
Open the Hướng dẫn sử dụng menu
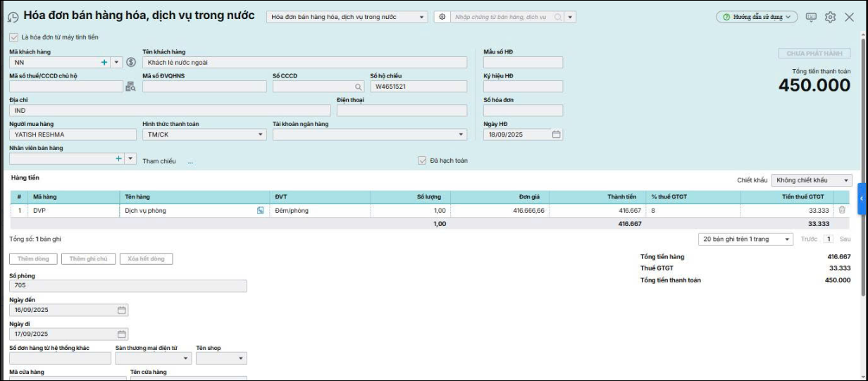coord(757,17)
